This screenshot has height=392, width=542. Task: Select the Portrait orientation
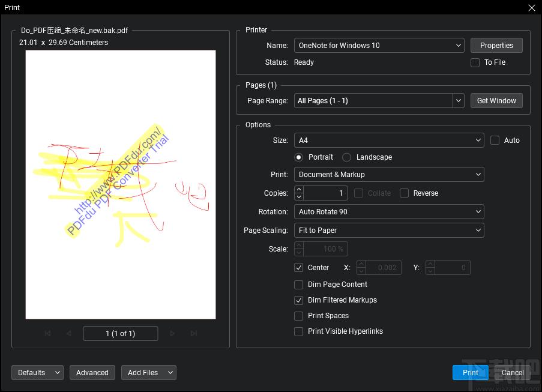[x=299, y=157]
